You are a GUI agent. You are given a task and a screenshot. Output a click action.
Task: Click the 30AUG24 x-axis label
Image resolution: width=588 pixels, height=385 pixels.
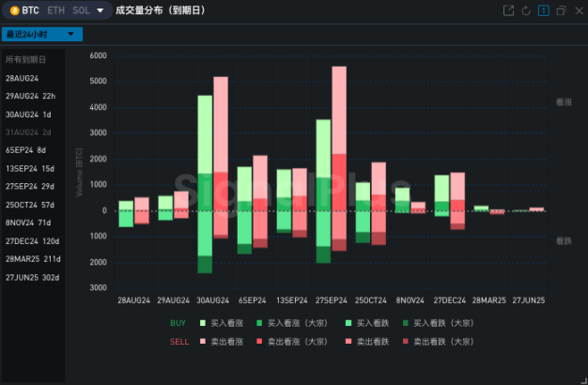click(212, 300)
